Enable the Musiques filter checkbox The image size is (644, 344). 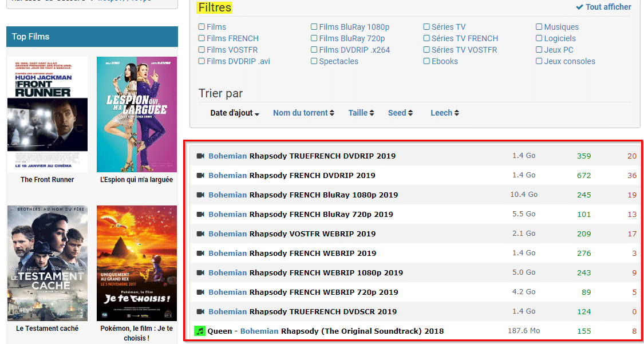[x=539, y=26]
